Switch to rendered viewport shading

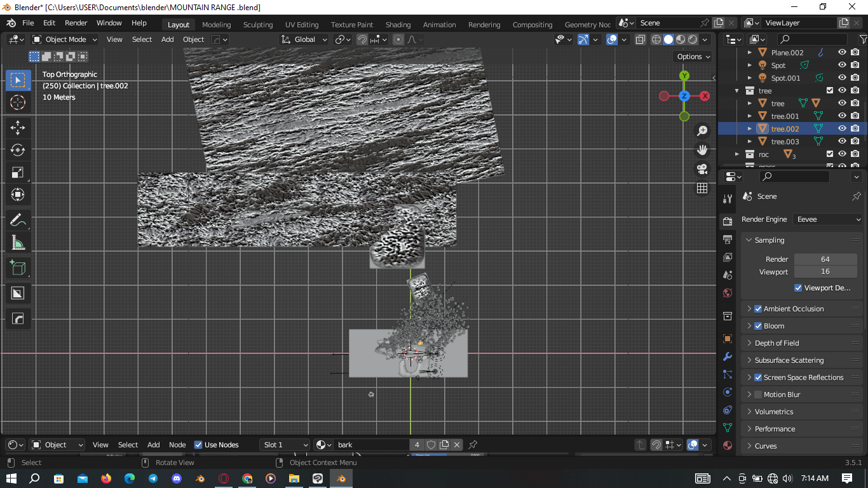(693, 39)
